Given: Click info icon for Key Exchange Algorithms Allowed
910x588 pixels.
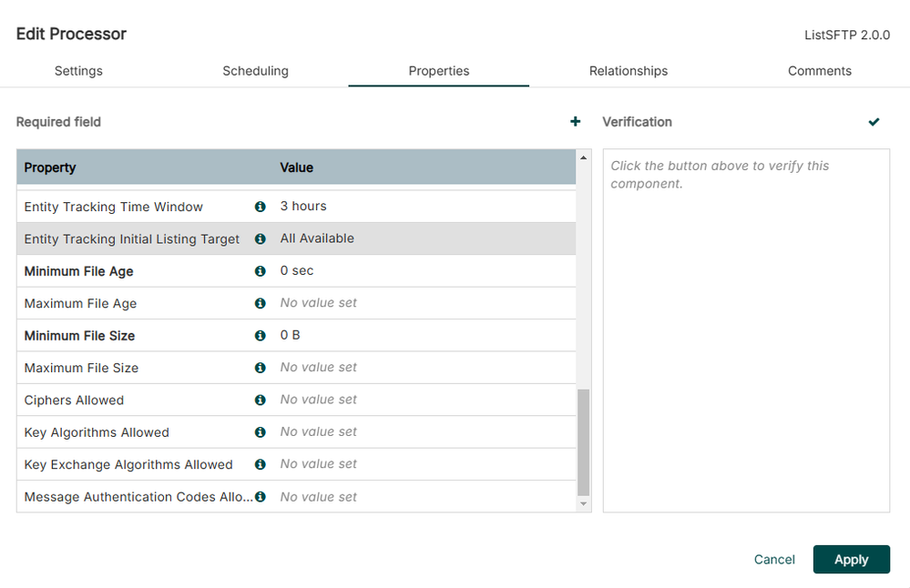Looking at the screenshot, I should [x=261, y=464].
